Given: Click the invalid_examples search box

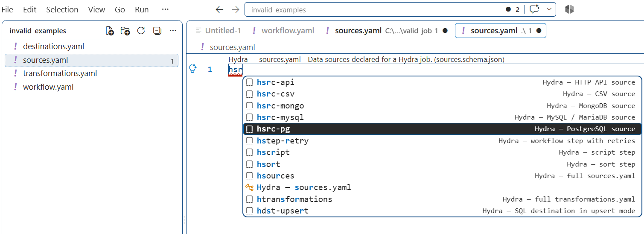Looking at the screenshot, I should (x=371, y=9).
